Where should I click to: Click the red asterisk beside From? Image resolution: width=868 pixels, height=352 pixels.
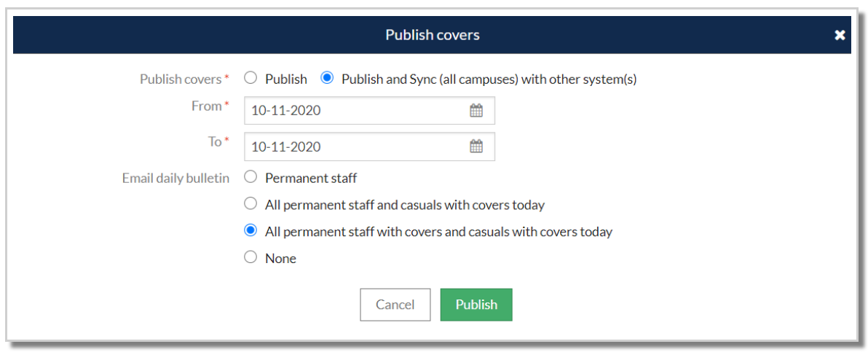tap(226, 105)
